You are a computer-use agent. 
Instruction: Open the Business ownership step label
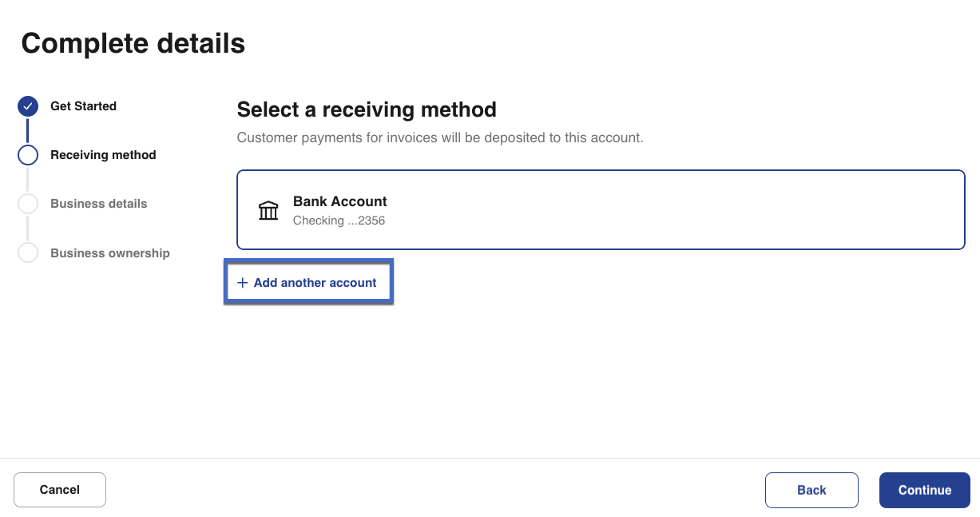[110, 253]
